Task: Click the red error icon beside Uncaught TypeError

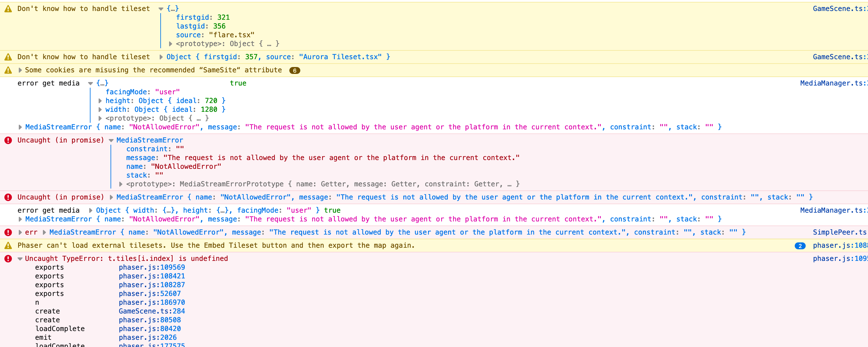Action: pos(8,259)
